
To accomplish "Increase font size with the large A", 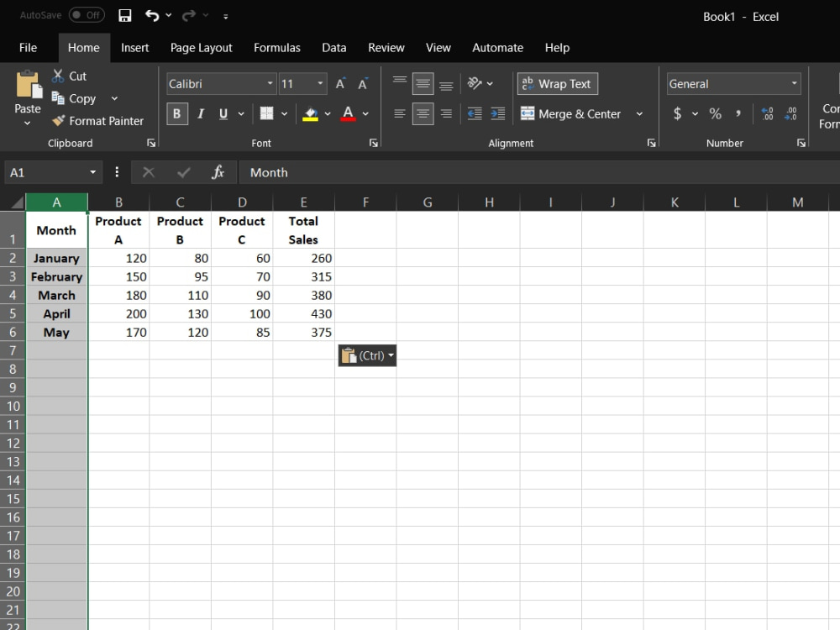I will (340, 84).
